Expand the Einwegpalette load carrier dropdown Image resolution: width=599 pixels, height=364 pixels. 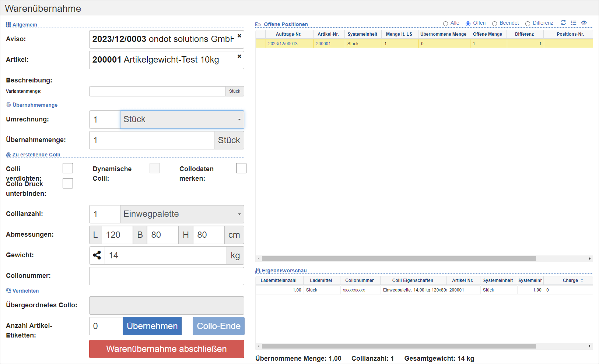(182, 214)
